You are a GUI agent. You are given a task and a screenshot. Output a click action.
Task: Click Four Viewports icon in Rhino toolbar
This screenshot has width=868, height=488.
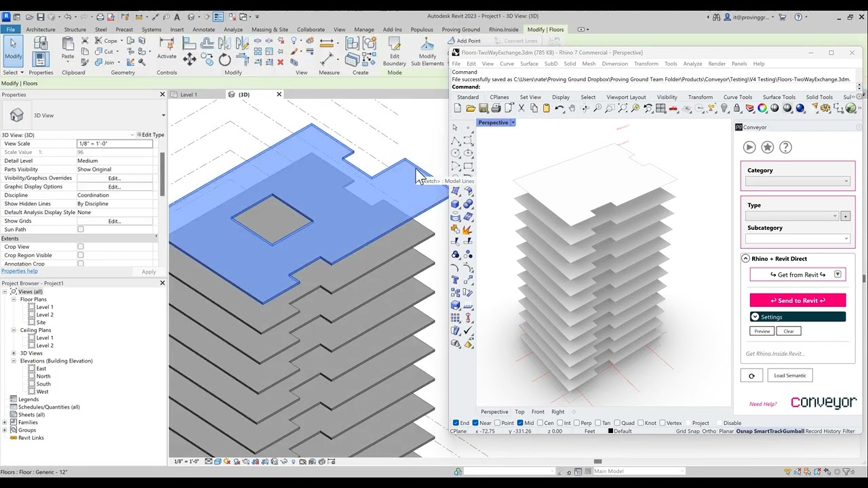point(661,108)
